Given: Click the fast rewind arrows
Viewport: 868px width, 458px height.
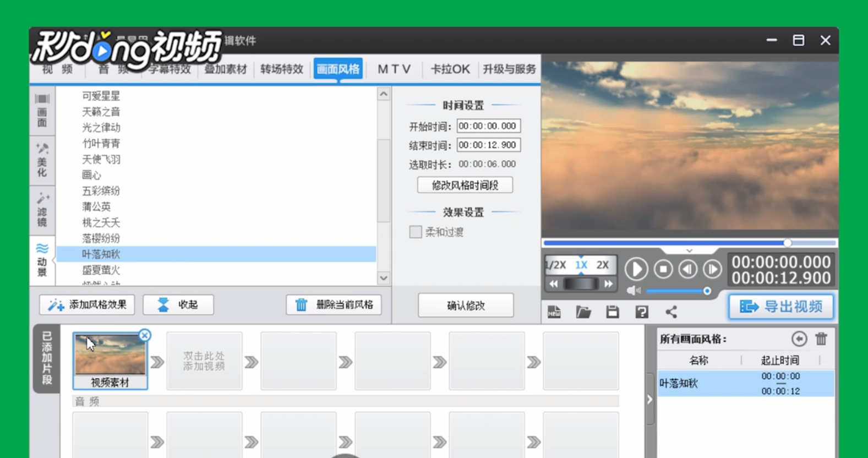Looking at the screenshot, I should point(554,284).
